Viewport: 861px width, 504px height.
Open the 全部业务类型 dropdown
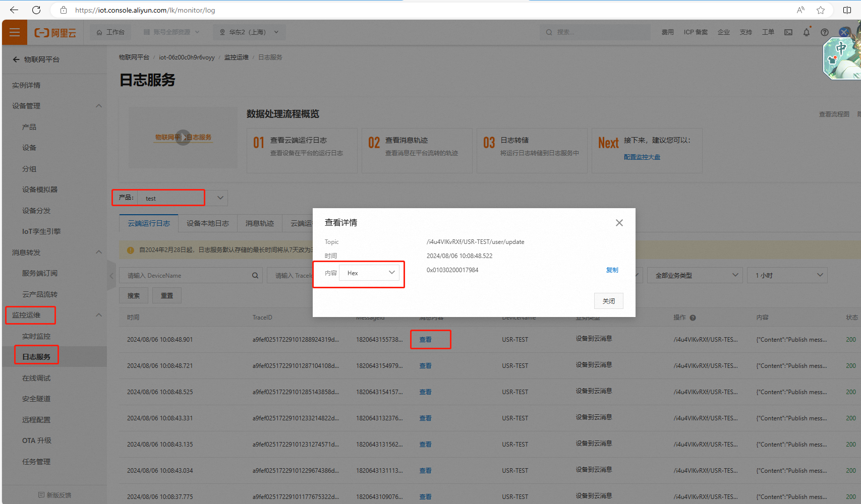pos(694,275)
